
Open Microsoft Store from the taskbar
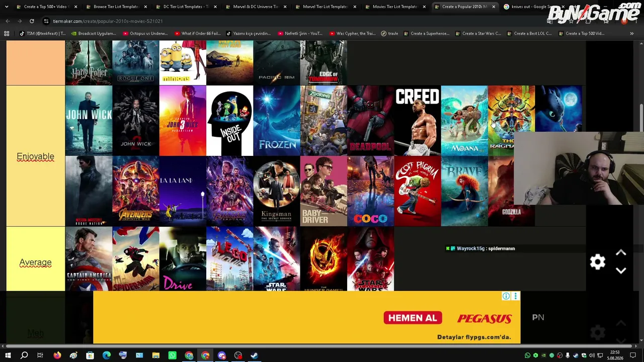(x=90, y=355)
